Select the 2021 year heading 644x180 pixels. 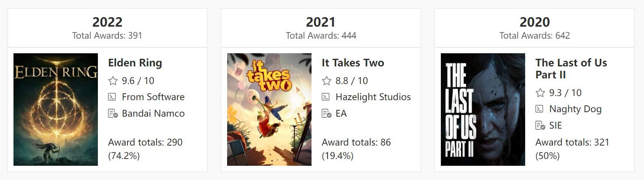[321, 22]
